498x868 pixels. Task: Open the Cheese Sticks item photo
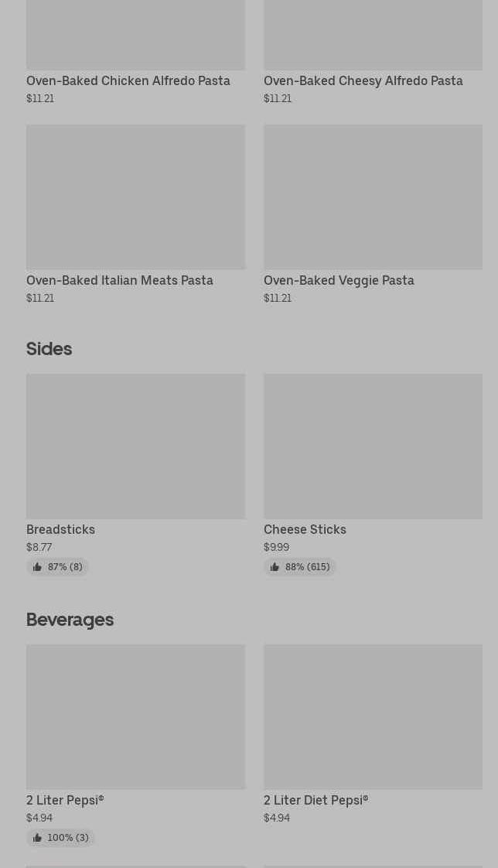[x=373, y=446]
